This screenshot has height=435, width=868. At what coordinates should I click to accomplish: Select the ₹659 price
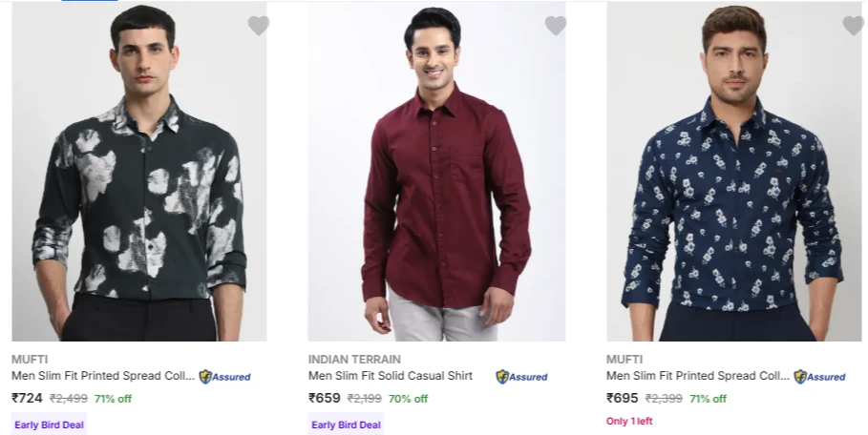click(325, 398)
